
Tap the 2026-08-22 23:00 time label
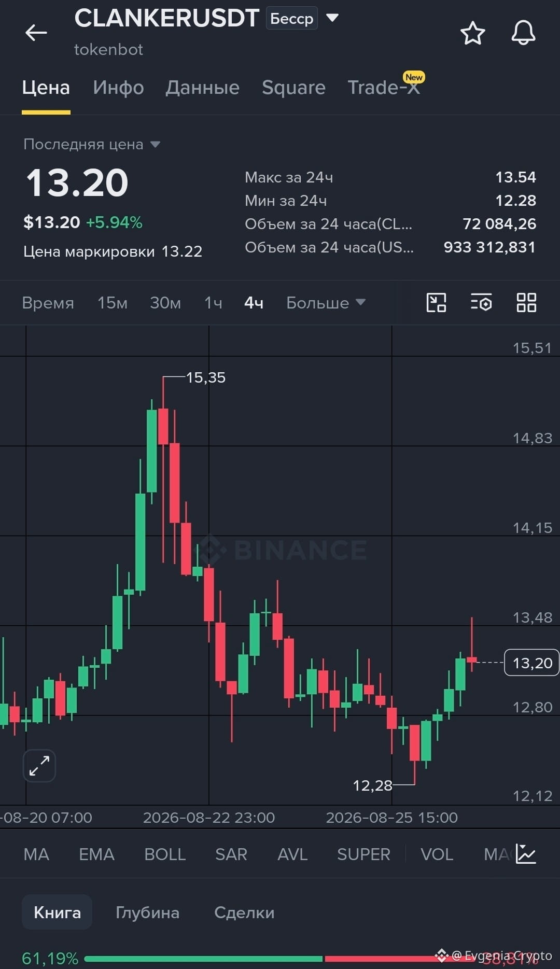[x=209, y=818]
